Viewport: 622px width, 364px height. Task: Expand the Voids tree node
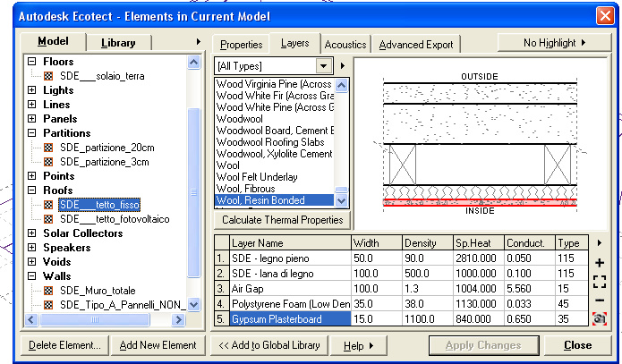31,262
